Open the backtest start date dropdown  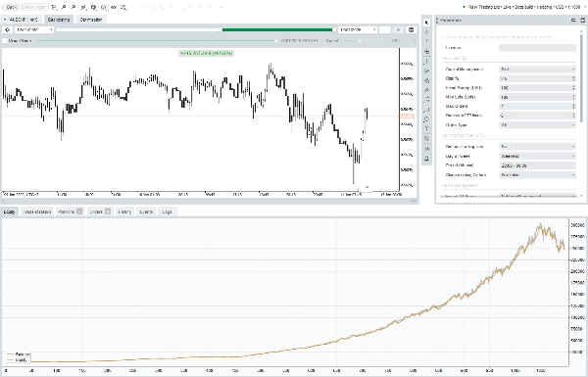(x=33, y=29)
